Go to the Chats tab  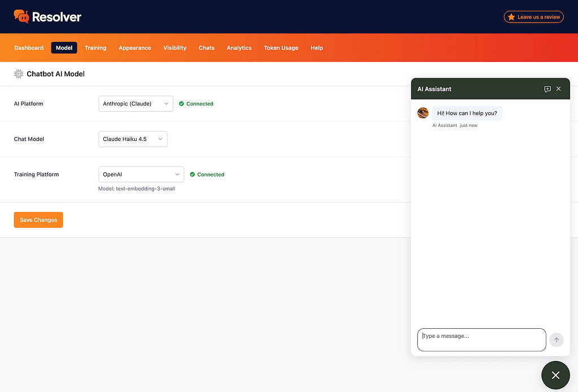pos(207,48)
